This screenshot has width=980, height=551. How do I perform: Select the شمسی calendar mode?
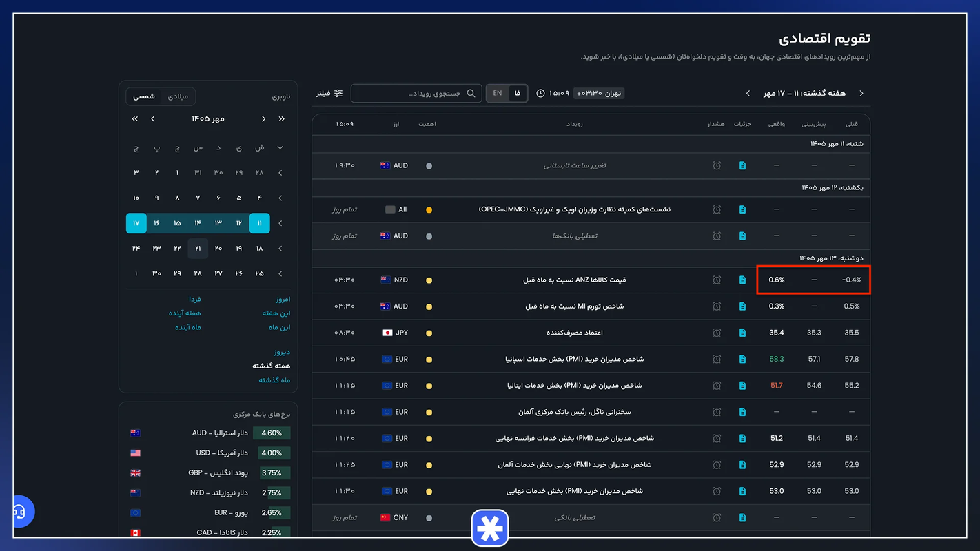(144, 96)
